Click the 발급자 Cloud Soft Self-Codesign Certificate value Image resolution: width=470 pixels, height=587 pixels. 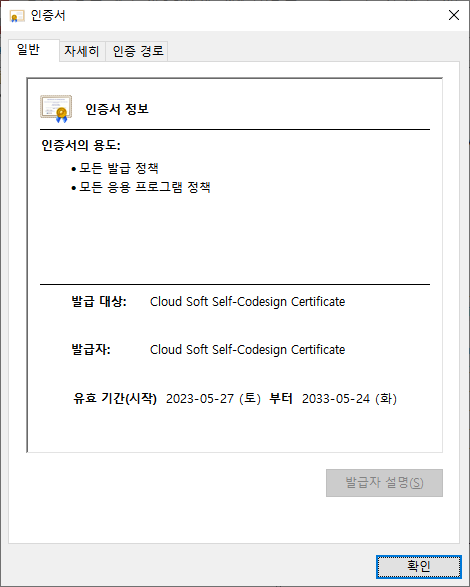point(248,350)
